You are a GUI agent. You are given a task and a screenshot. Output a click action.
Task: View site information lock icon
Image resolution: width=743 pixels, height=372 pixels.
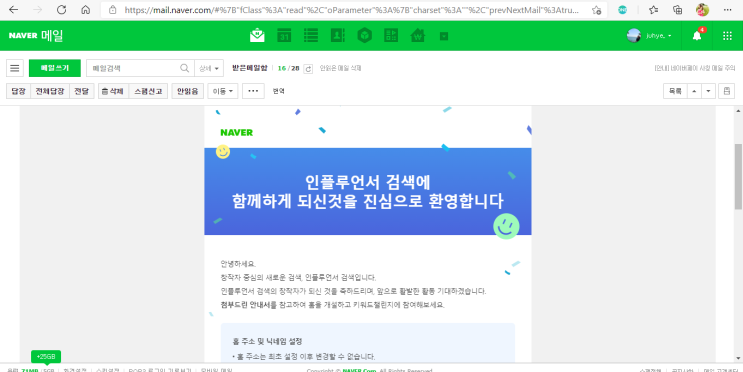[x=112, y=10]
